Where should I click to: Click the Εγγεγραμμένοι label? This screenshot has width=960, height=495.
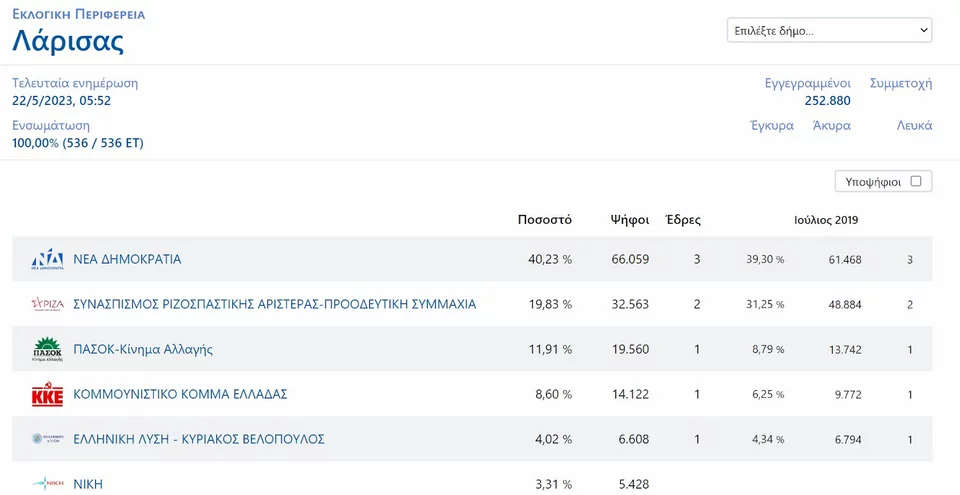coord(808,83)
